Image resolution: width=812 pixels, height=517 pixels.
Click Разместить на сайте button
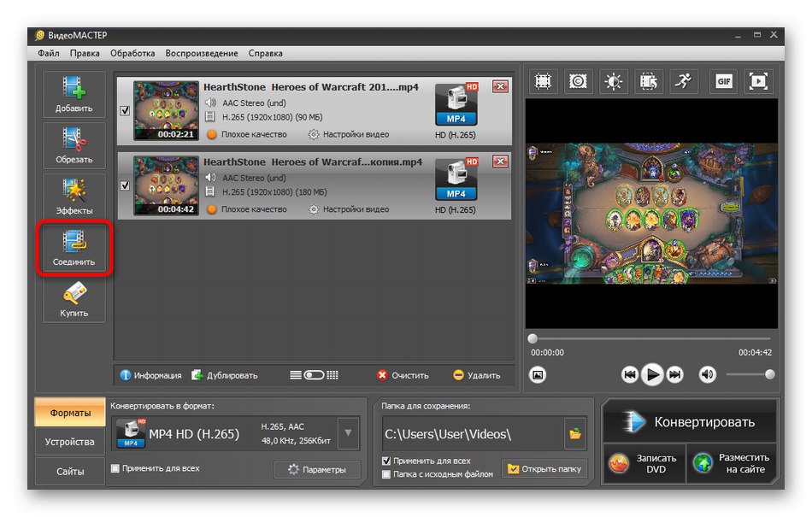[x=732, y=464]
